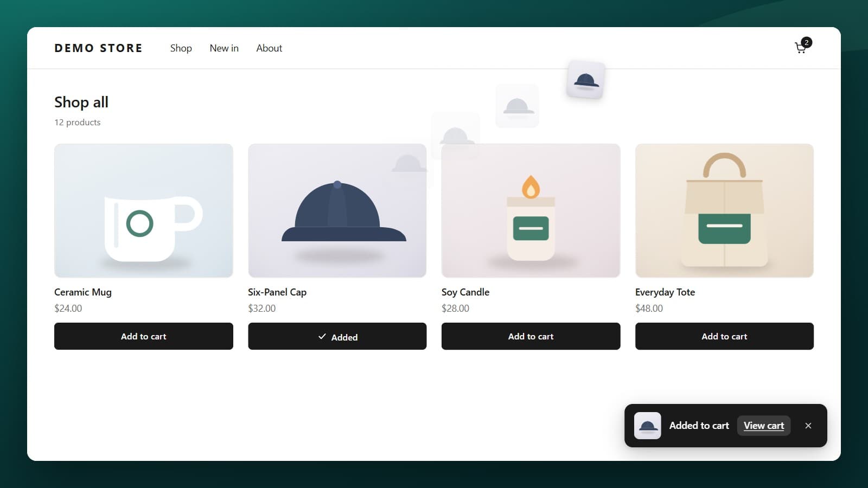868x488 pixels.
Task: Click the Added to cart toast text
Action: coord(699,426)
